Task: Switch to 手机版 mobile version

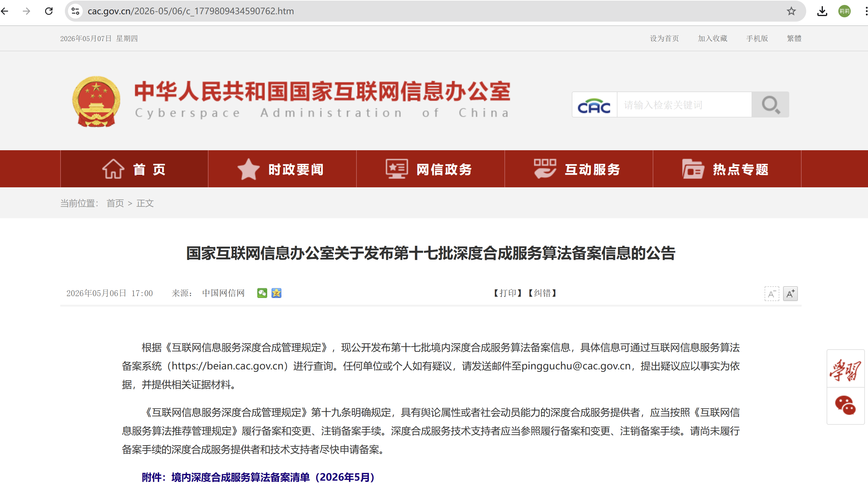Action: [x=757, y=38]
